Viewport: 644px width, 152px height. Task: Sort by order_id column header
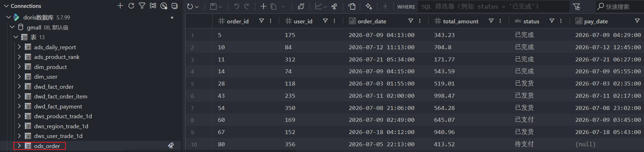(238, 21)
